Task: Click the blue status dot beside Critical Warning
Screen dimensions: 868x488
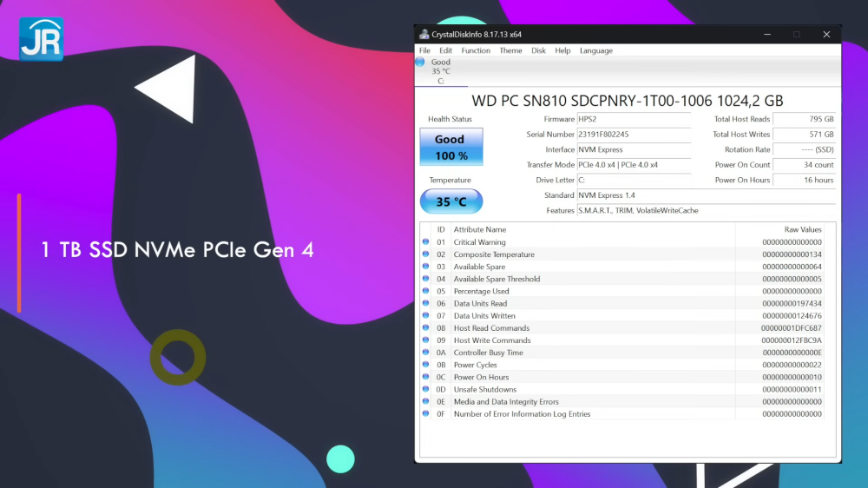Action: pyautogui.click(x=425, y=242)
